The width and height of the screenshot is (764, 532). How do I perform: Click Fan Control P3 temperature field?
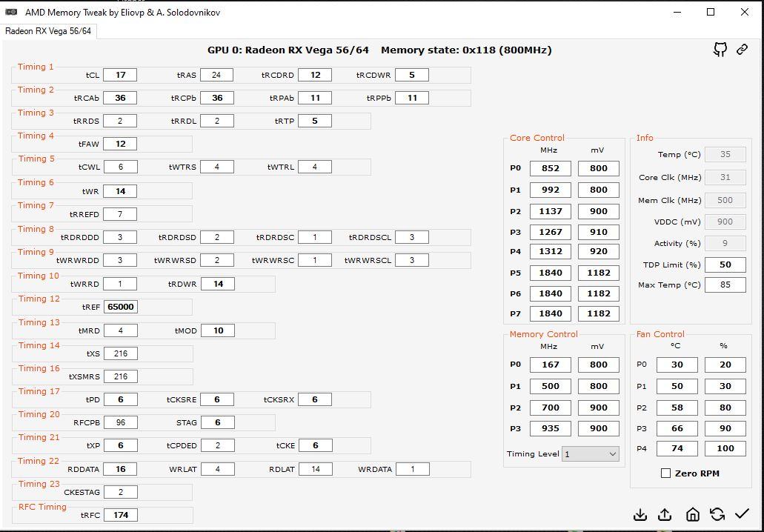click(677, 428)
